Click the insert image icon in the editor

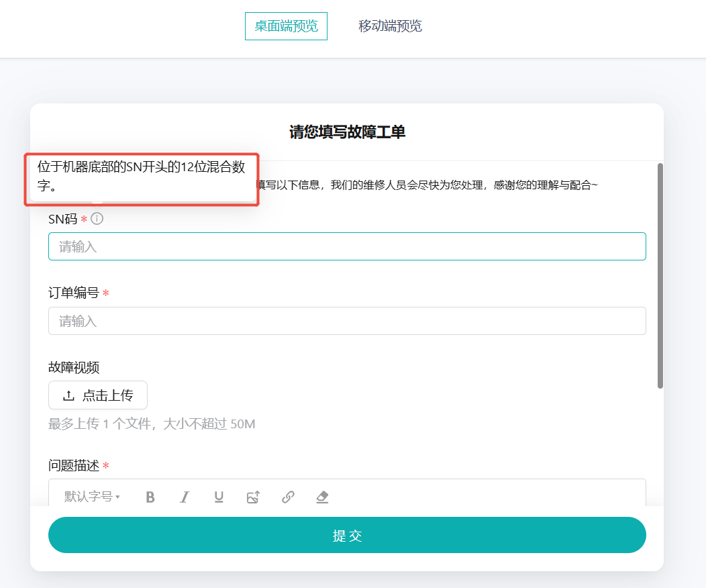click(x=254, y=497)
